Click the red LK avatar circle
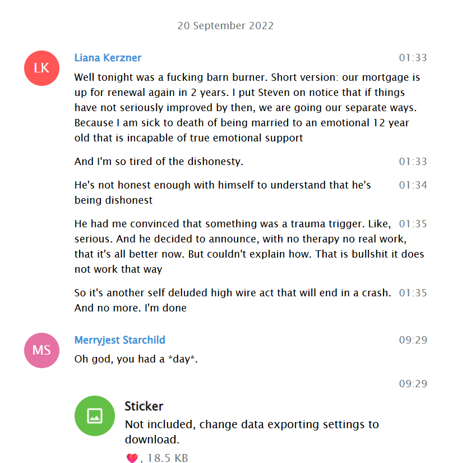The height and width of the screenshot is (463, 476). [x=41, y=68]
